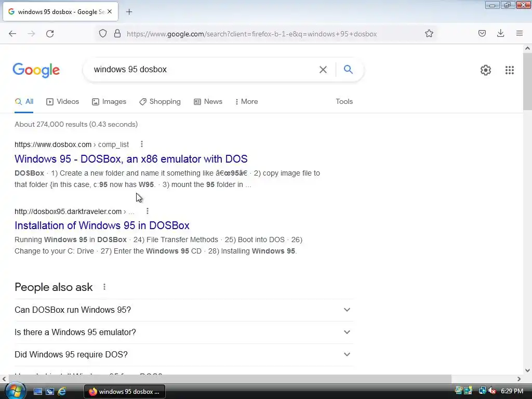Screen dimensions: 532x399
Task: Expand 'Can DOSBox run Windows 95?'
Action: coord(184,310)
